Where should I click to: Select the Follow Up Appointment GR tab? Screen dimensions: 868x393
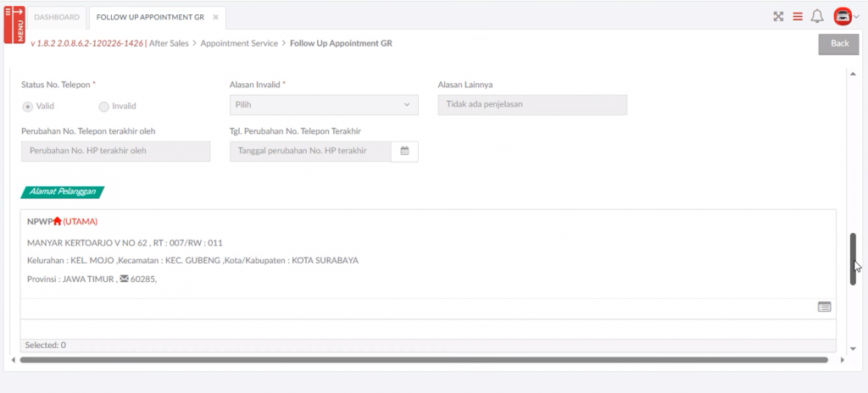point(150,17)
